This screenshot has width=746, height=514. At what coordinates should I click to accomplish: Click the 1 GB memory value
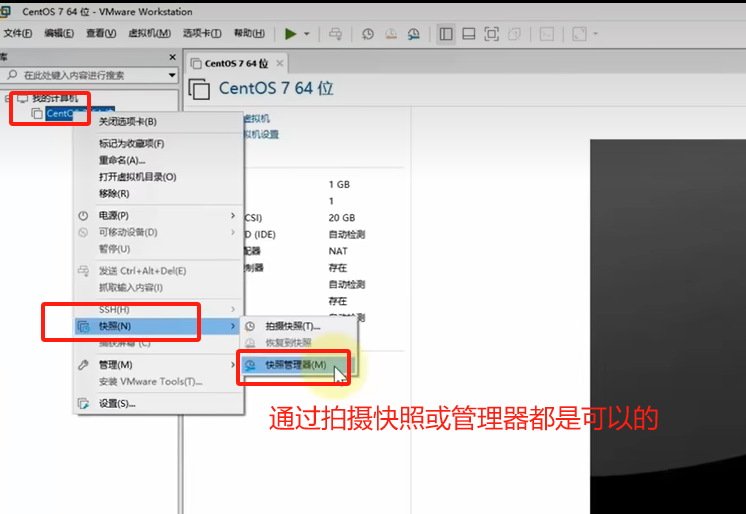pyautogui.click(x=339, y=184)
